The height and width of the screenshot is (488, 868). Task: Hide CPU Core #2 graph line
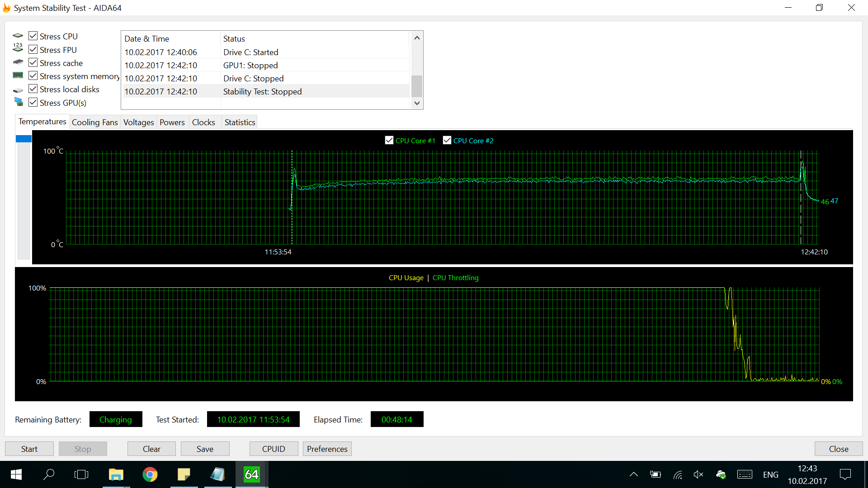(x=447, y=141)
